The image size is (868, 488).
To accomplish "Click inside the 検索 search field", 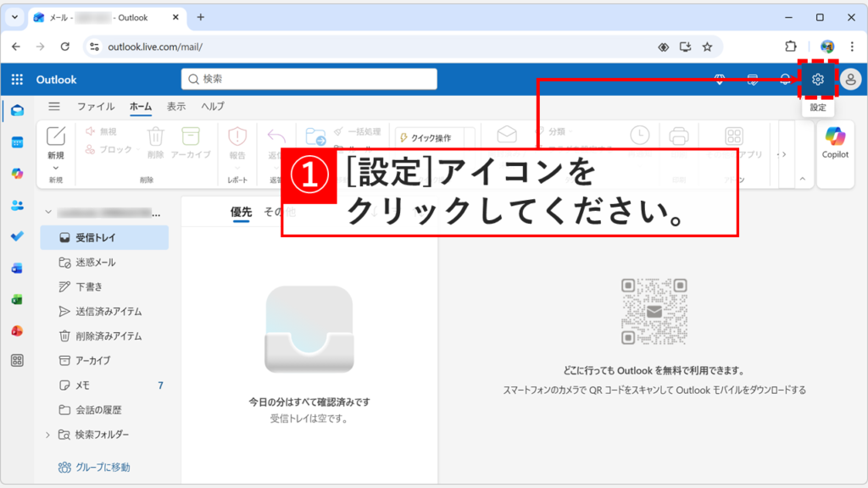I will click(309, 79).
